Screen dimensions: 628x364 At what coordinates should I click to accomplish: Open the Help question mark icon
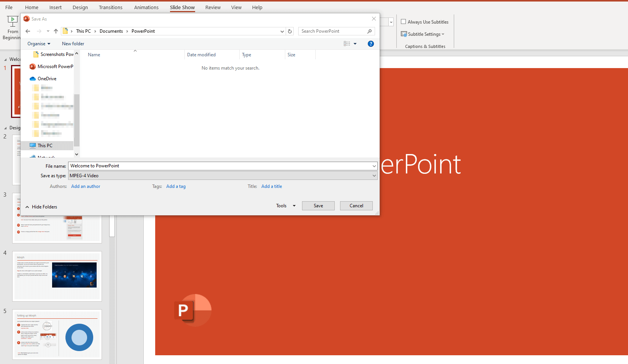[x=371, y=44]
